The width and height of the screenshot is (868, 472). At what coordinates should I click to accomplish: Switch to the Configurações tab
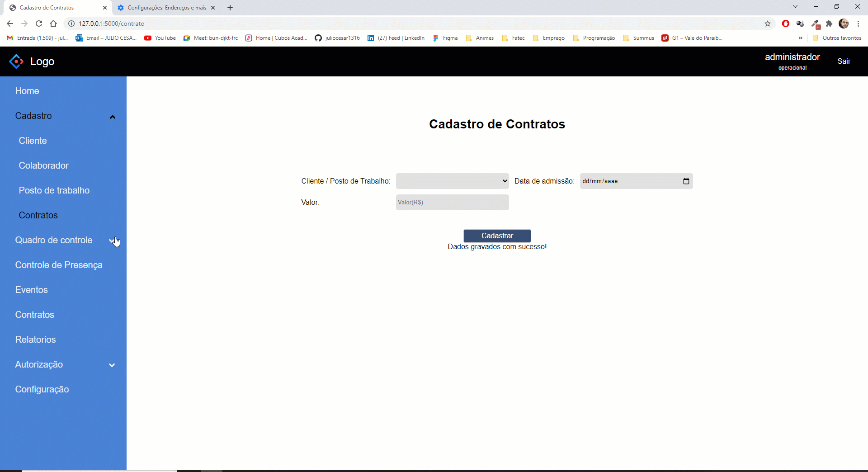161,8
